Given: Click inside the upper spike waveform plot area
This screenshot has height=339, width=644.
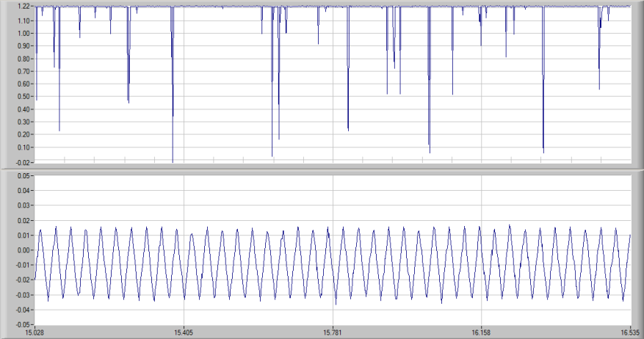Looking at the screenshot, I should (x=333, y=84).
